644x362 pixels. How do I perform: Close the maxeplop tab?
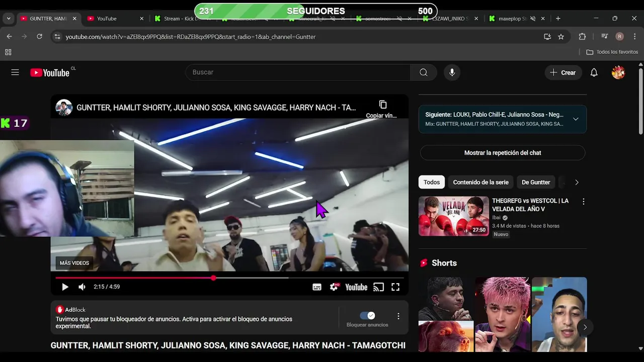pos(543,19)
